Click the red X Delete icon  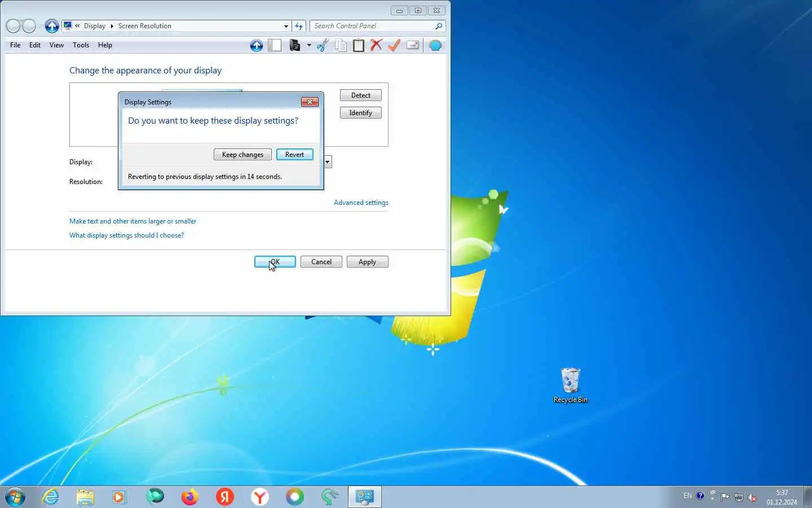click(376, 46)
